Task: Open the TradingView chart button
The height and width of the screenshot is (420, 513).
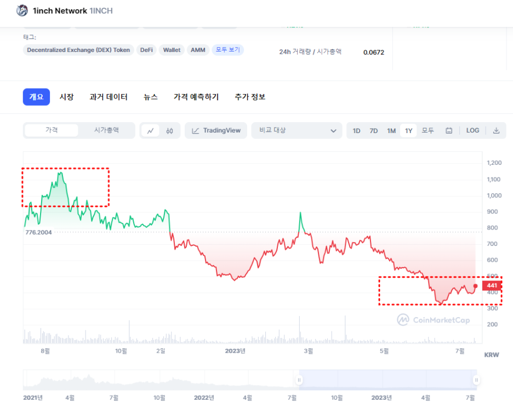Action: point(216,130)
